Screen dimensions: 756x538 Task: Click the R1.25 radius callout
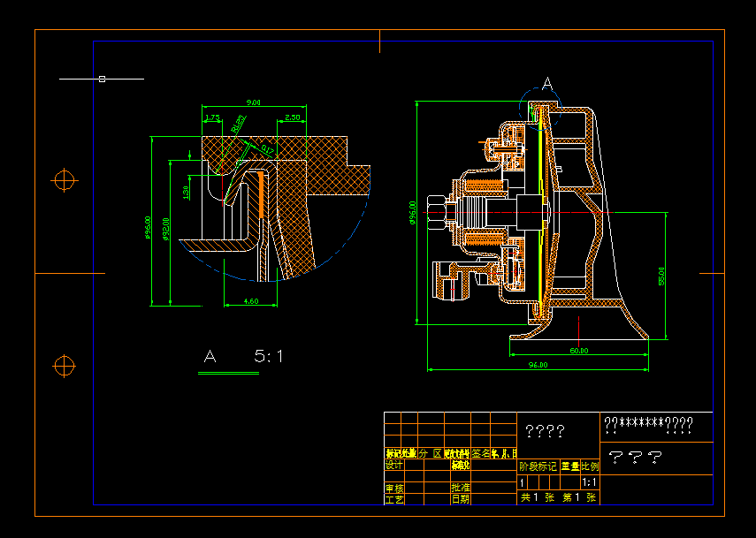tap(239, 123)
